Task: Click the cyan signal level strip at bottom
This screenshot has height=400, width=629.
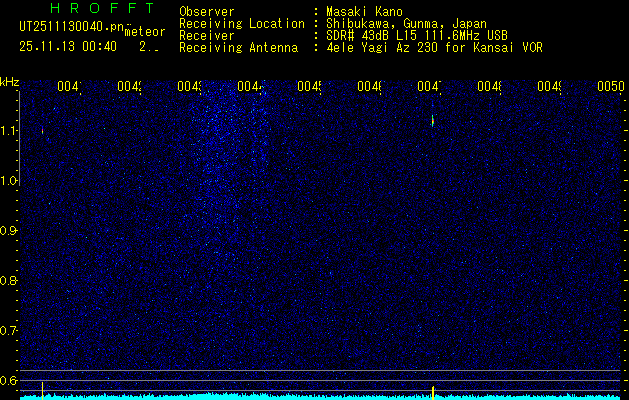Action: click(320, 397)
